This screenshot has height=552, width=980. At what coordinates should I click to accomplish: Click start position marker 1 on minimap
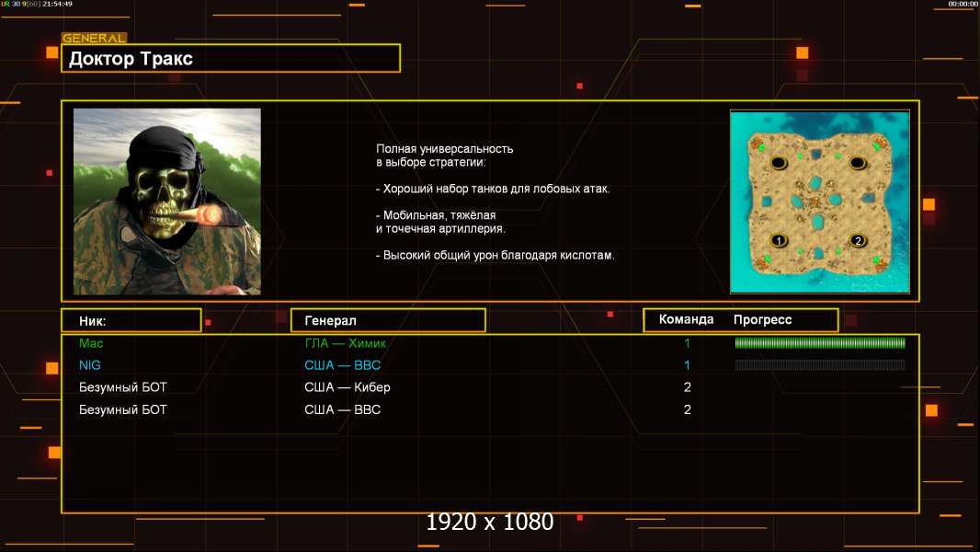779,240
